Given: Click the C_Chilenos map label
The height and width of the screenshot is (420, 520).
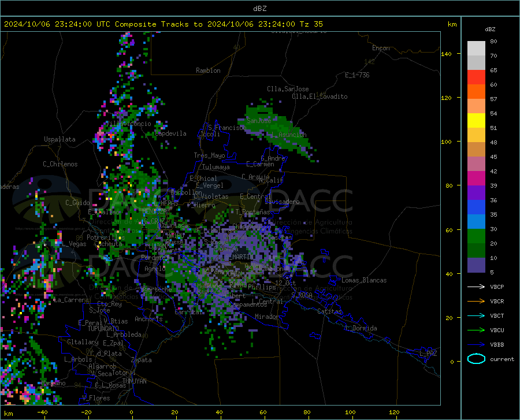Looking at the screenshot, I should pyautogui.click(x=60, y=164).
